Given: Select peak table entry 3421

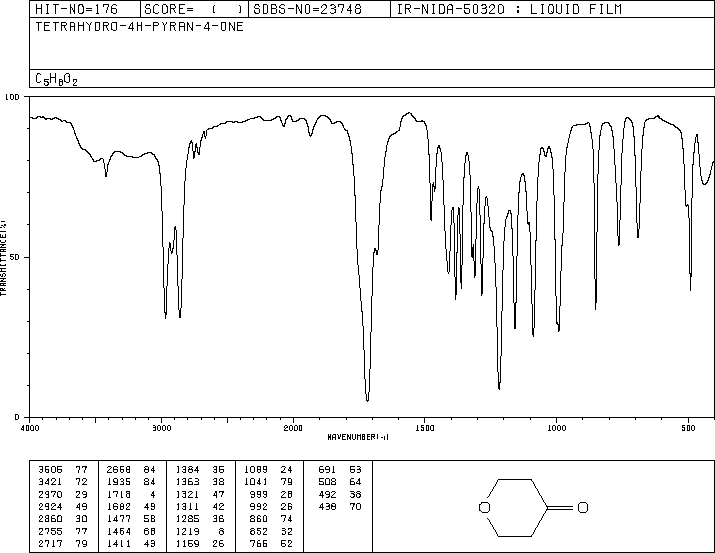Looking at the screenshot, I should pos(63,482).
